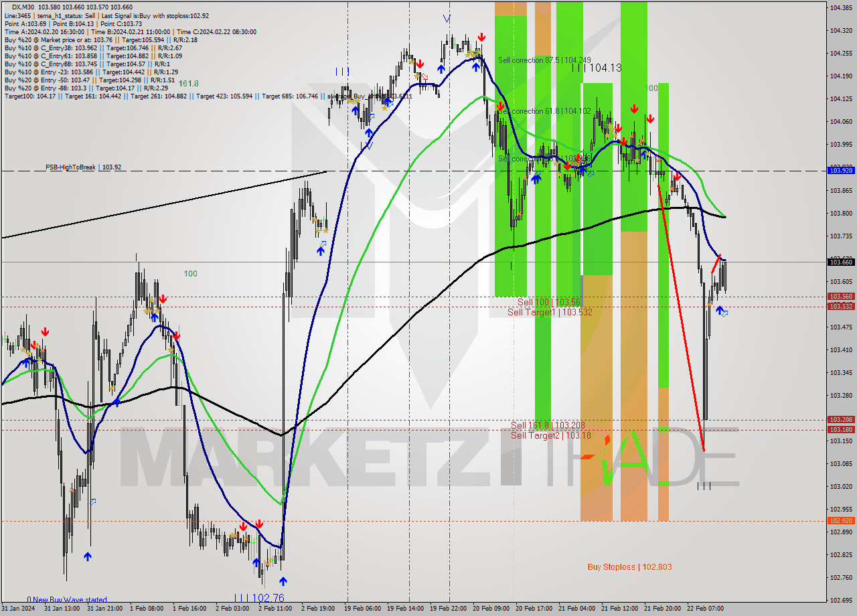
Task: Click the 'Sell correction 87.5 | 104.249' label
Action: point(544,60)
